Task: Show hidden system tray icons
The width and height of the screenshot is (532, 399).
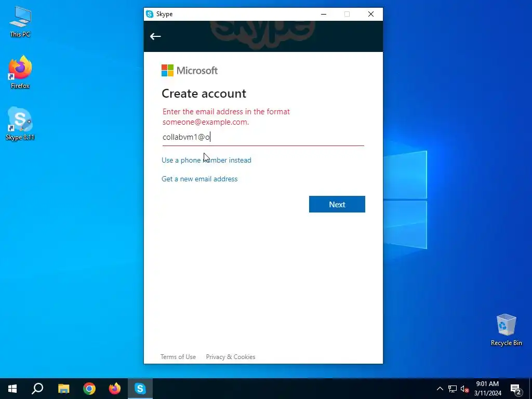Action: click(x=440, y=389)
